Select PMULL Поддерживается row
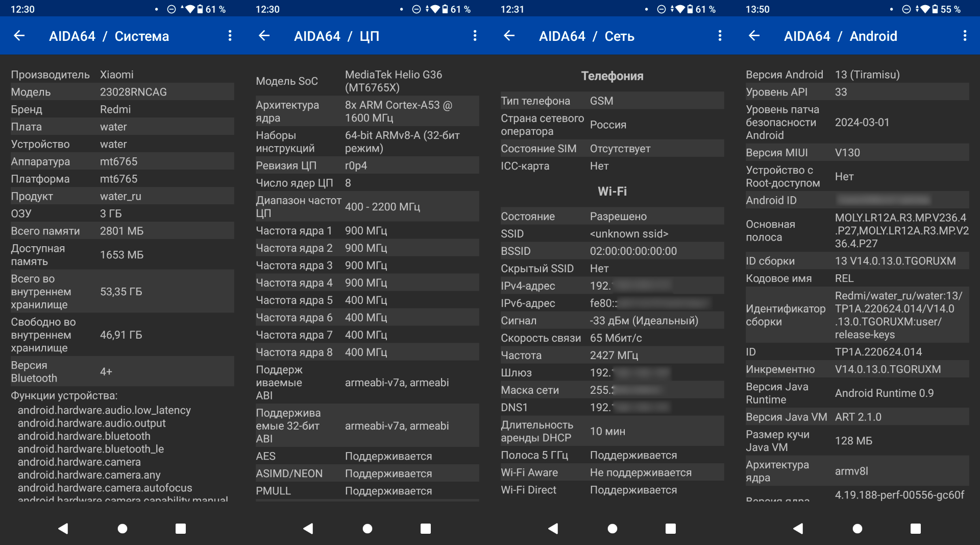Viewport: 980px width, 545px height. [367, 491]
